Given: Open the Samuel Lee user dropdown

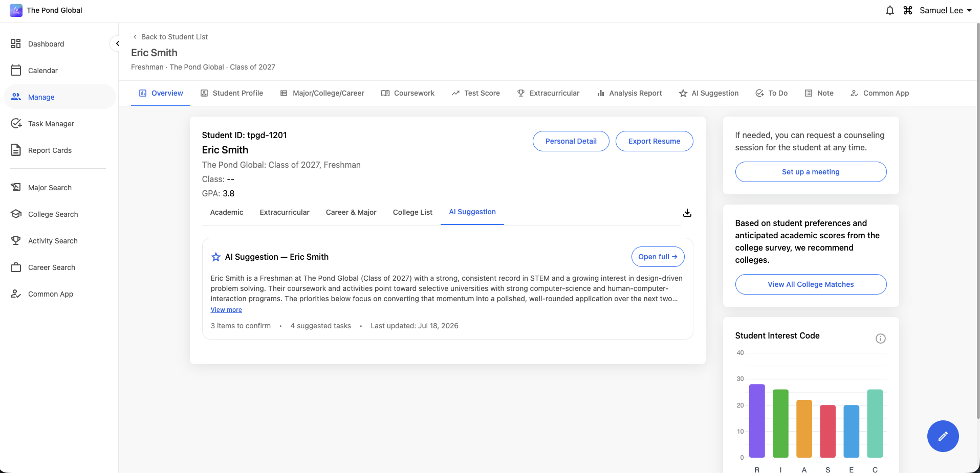Looking at the screenshot, I should click(945, 10).
